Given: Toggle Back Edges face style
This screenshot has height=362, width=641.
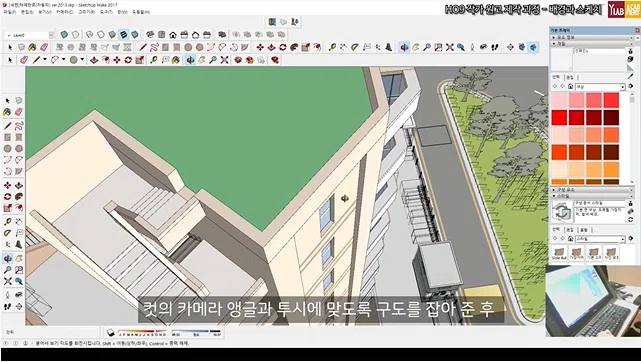Looking at the screenshot, I should point(76,35).
